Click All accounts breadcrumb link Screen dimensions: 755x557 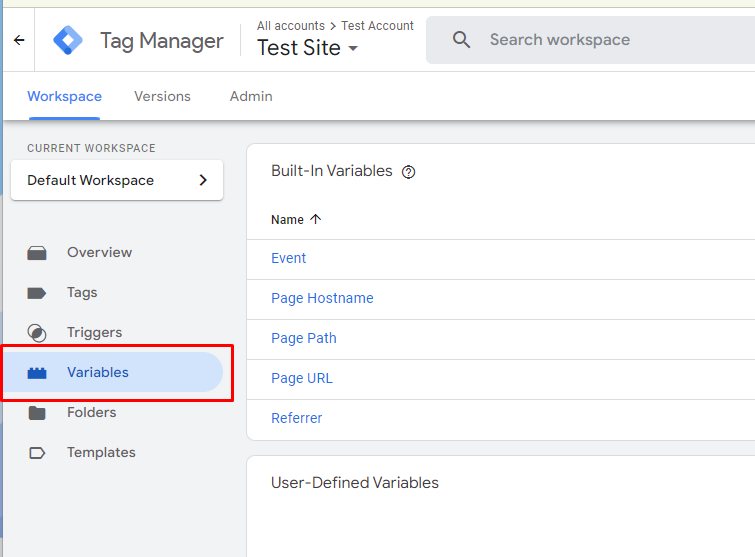(x=291, y=26)
